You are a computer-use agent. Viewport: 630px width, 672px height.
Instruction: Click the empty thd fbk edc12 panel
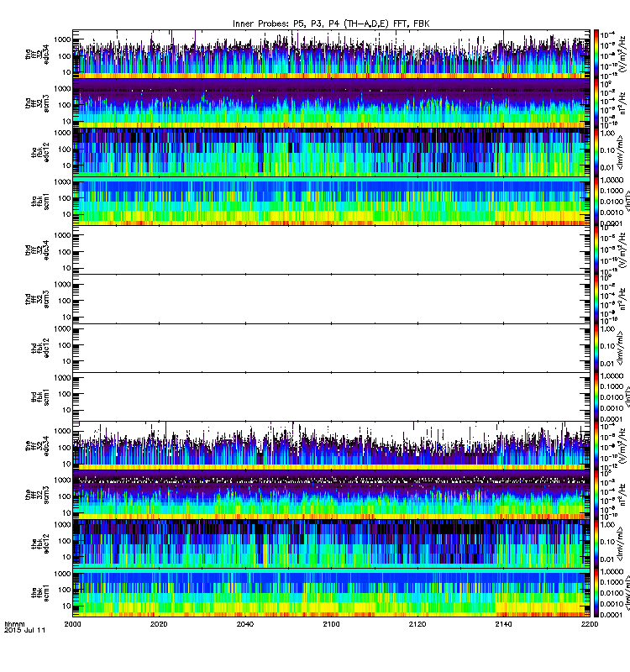331,348
